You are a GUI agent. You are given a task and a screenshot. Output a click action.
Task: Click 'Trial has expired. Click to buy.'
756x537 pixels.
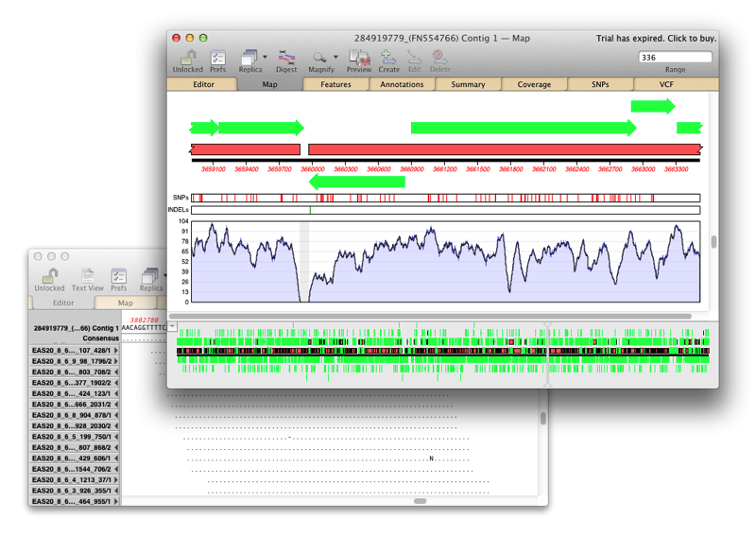coord(656,38)
